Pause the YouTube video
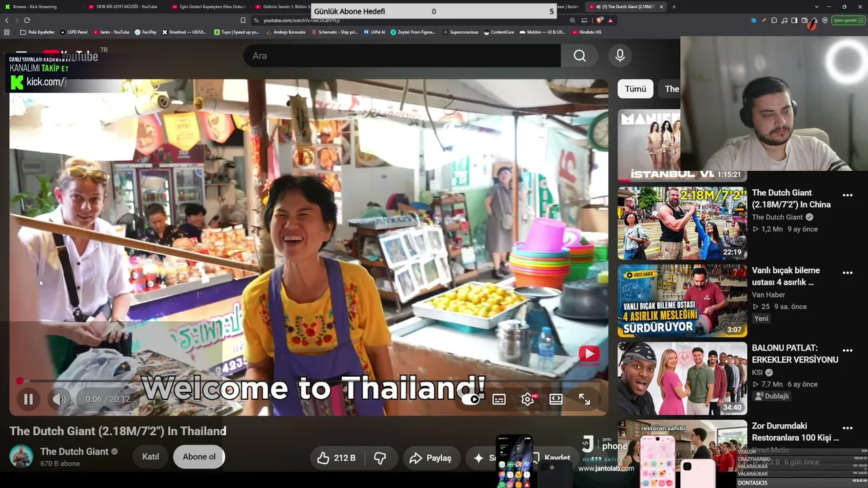Screen dimensions: 868x488 (28, 399)
